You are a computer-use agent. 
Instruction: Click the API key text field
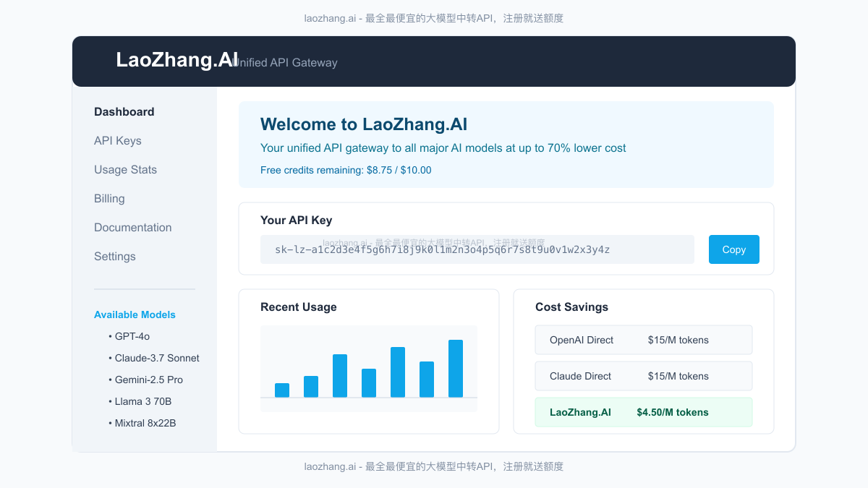click(477, 249)
